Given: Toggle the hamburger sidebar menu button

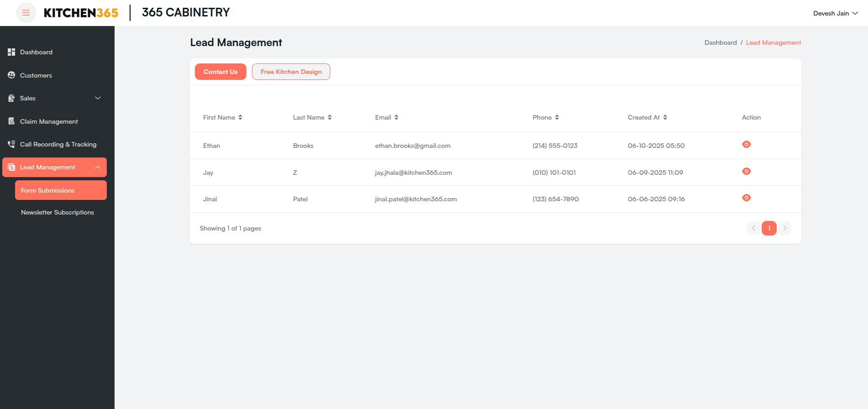Looking at the screenshot, I should [x=26, y=13].
